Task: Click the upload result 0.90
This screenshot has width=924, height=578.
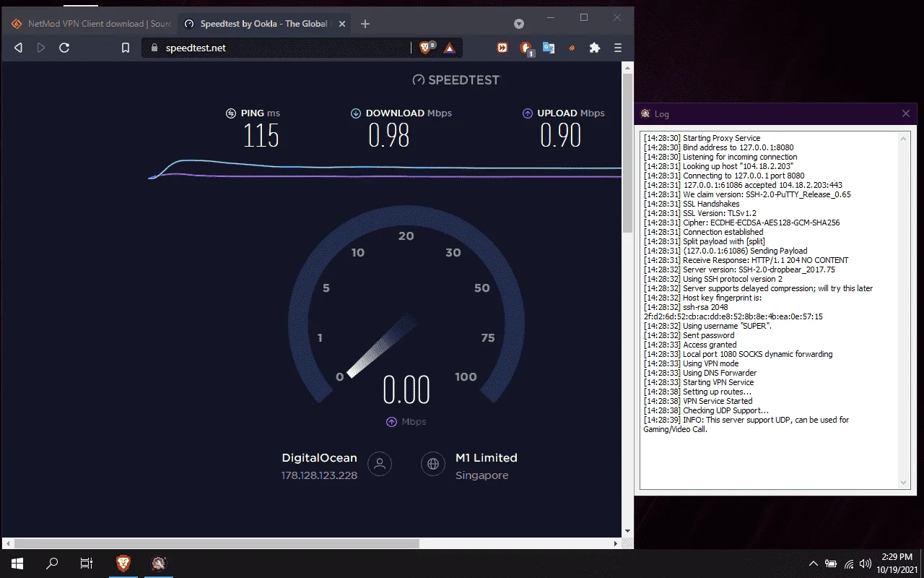Action: click(x=561, y=135)
